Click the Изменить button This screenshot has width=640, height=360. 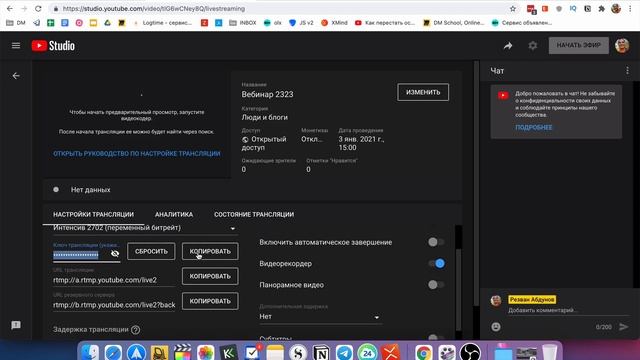pyautogui.click(x=423, y=92)
